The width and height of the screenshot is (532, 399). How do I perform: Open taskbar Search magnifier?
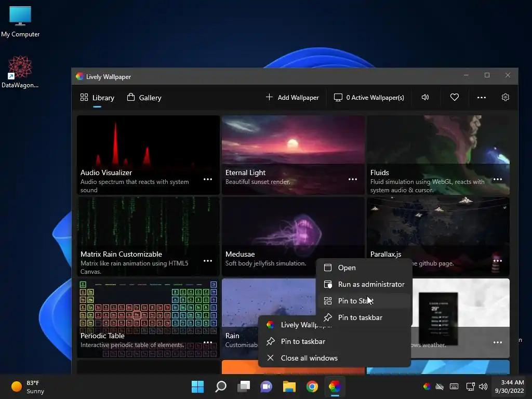(220, 387)
